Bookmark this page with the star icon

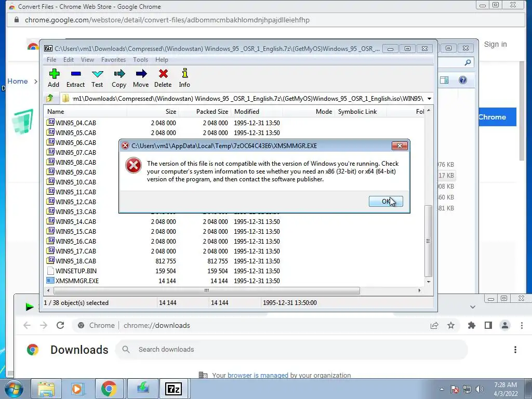tap(451, 326)
